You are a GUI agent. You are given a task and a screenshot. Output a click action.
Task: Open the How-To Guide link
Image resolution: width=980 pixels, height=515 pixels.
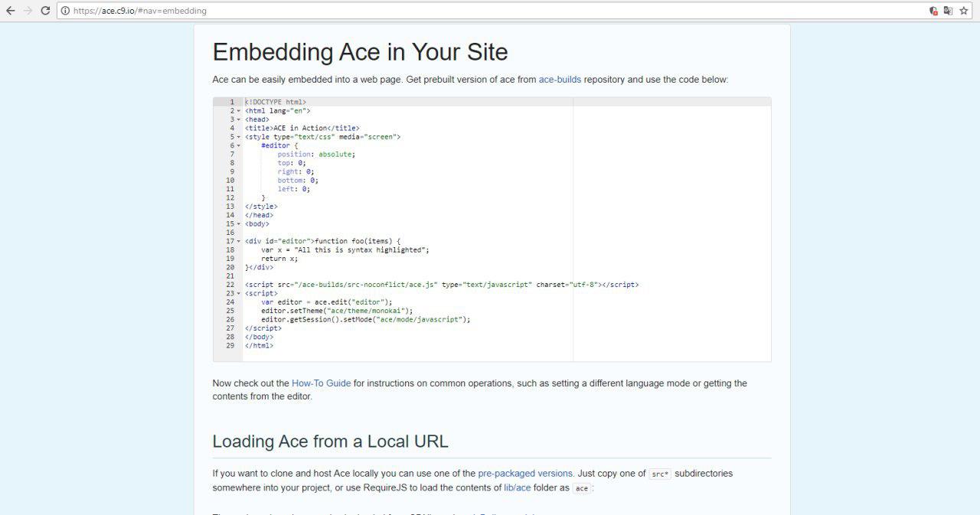click(x=321, y=383)
